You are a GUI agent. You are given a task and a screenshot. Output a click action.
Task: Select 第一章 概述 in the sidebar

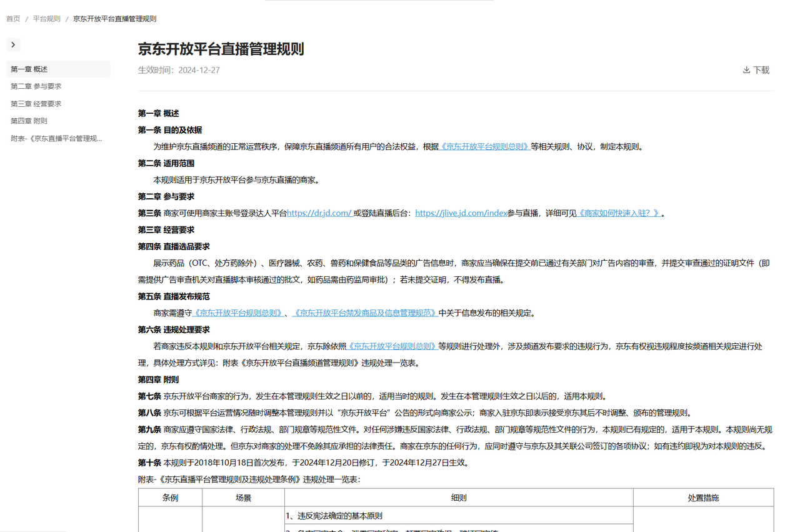58,69
